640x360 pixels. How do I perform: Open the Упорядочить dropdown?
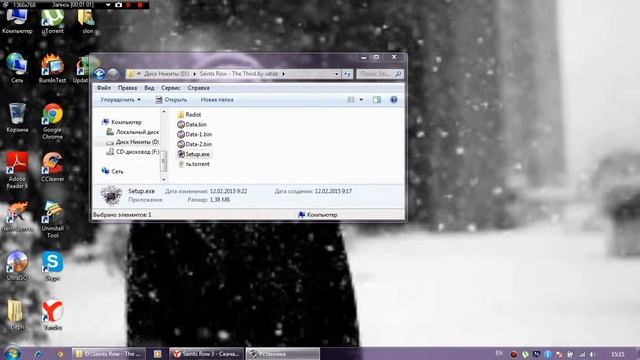(120, 100)
